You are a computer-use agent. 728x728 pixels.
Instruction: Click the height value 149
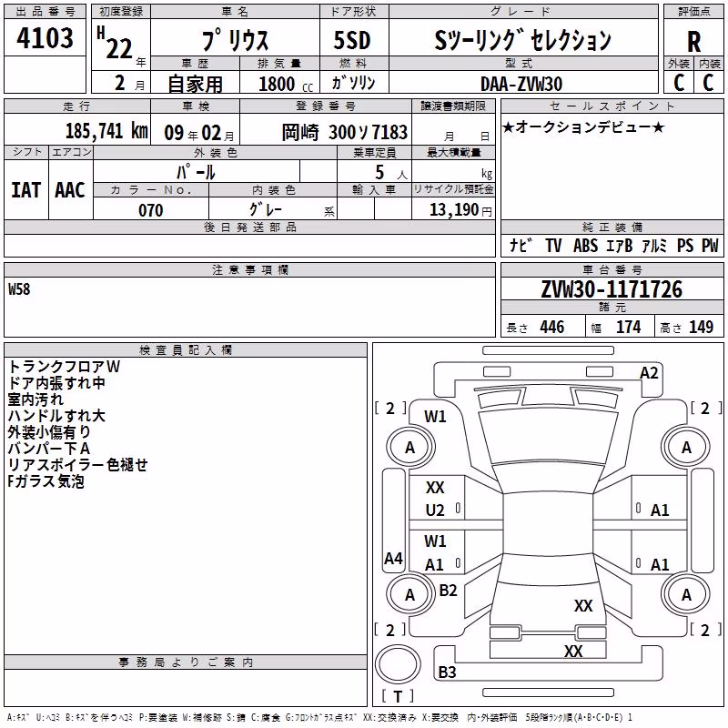tap(701, 327)
